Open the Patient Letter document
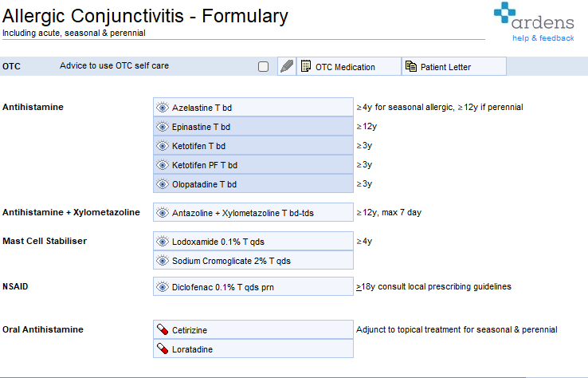The image size is (588, 378). point(453,67)
